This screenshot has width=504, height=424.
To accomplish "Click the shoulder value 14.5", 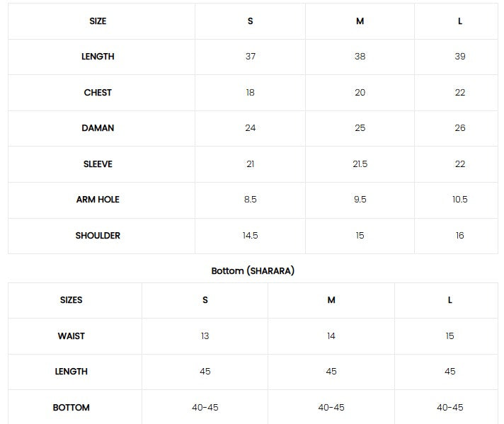I will [x=250, y=236].
